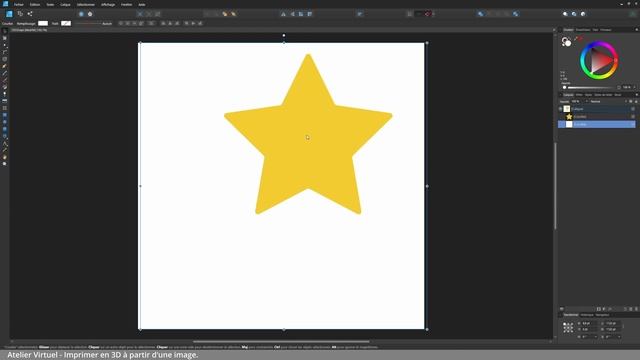
Task: Switch to the Pixel persona icon
Action: pyautogui.click(x=20, y=14)
